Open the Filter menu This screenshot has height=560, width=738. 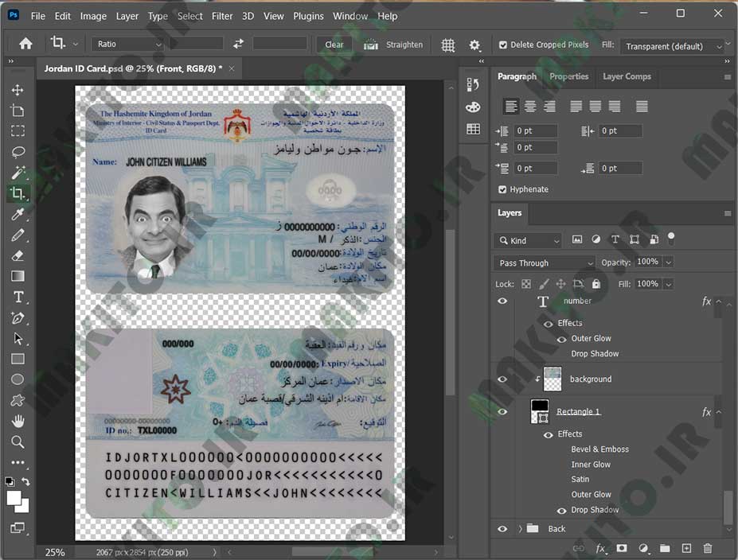click(222, 16)
